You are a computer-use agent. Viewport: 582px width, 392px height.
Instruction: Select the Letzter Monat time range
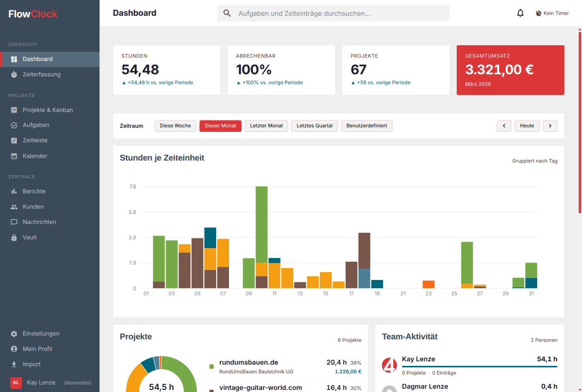pyautogui.click(x=266, y=126)
